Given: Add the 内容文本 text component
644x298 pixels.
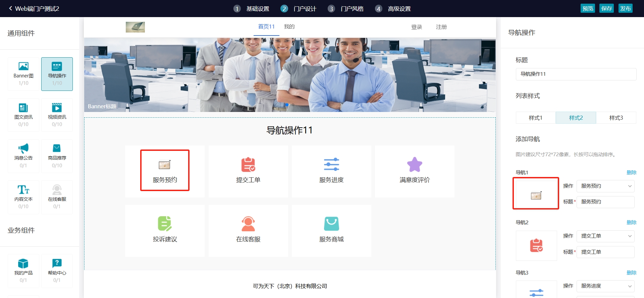Looking at the screenshot, I should point(23,197).
